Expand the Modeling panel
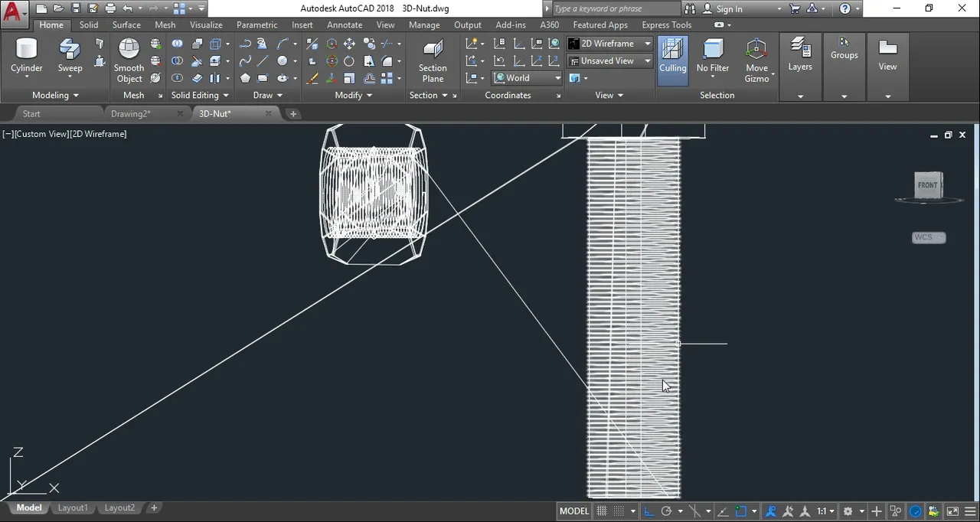 point(55,95)
